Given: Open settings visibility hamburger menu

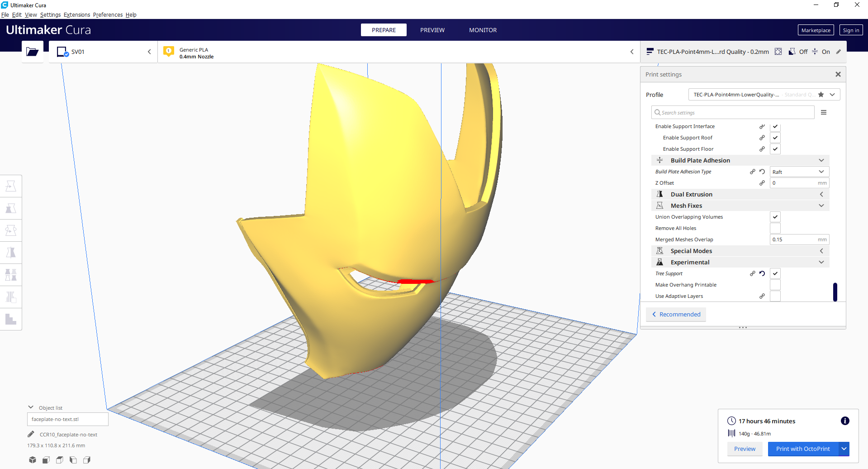Looking at the screenshot, I should [x=824, y=112].
